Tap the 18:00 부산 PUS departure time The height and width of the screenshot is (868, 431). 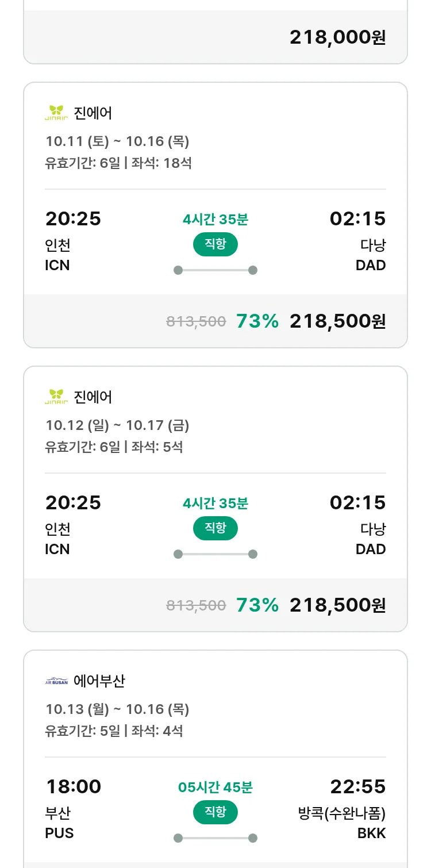(73, 786)
